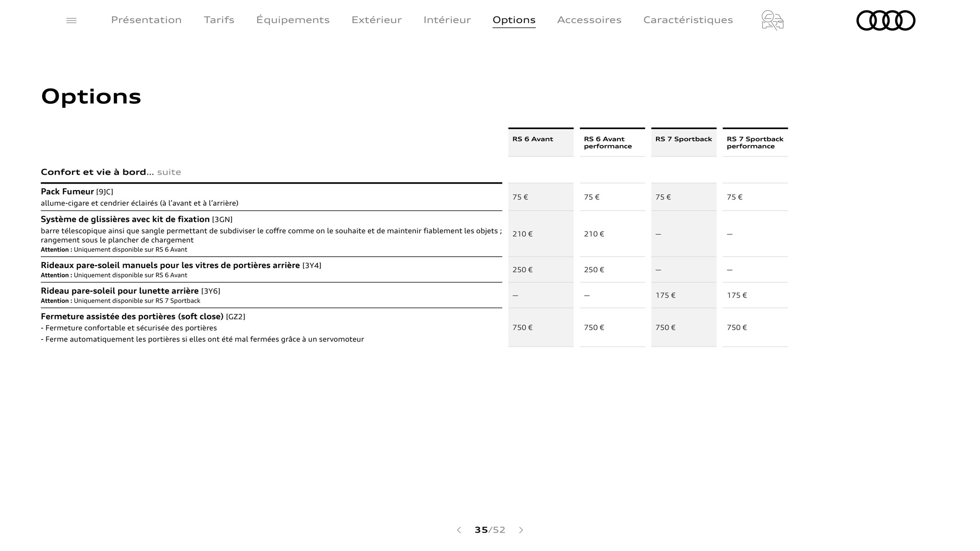The width and height of the screenshot is (980, 551).
Task: Click the allume-cigare et cendrier description
Action: coord(140,203)
